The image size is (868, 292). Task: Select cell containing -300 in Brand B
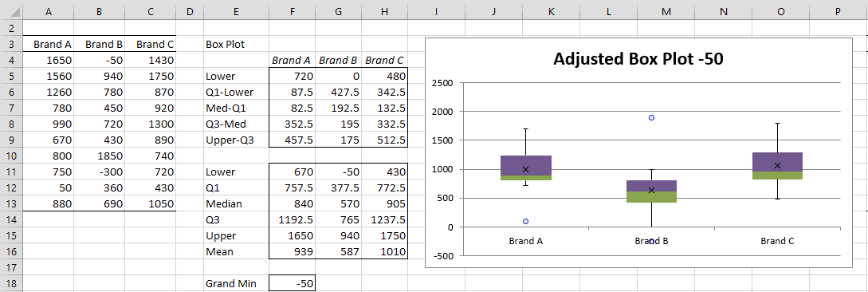coord(100,172)
